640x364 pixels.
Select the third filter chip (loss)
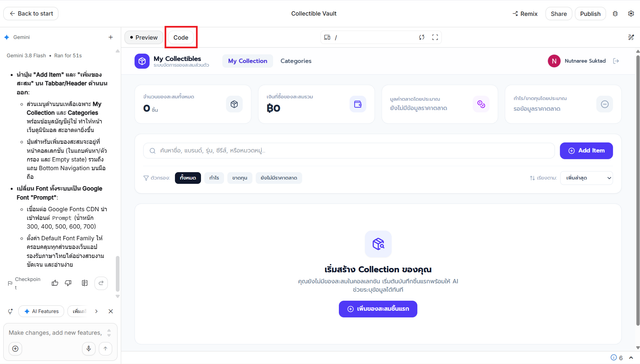coord(240,178)
